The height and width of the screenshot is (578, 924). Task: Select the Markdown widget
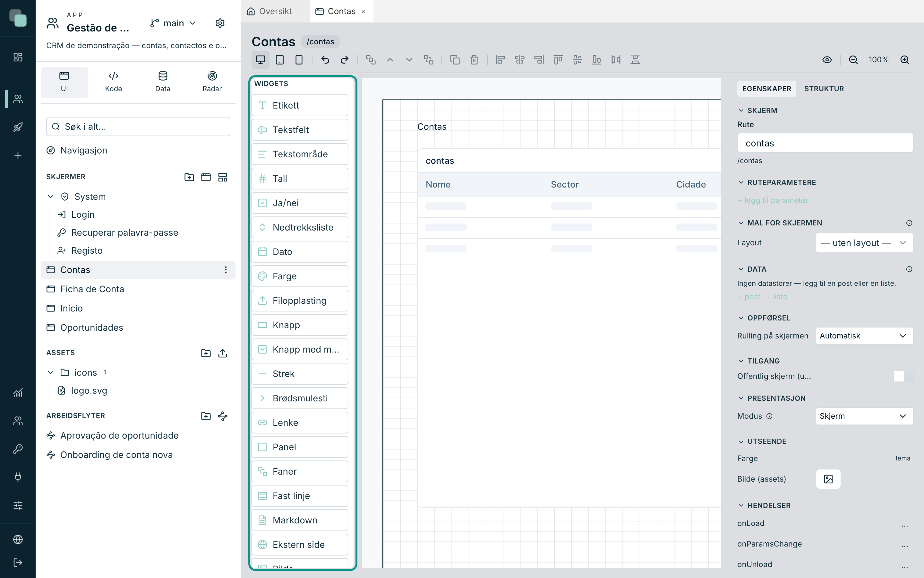(x=300, y=520)
